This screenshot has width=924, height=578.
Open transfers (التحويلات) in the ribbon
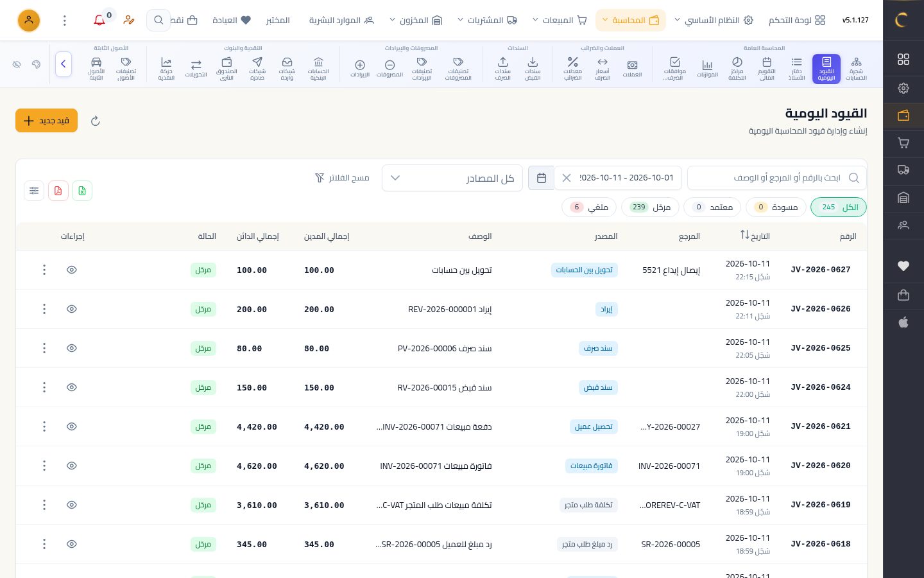(x=196, y=69)
